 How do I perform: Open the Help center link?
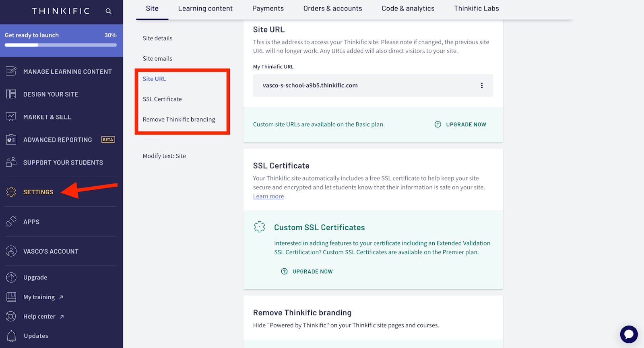coord(39,316)
